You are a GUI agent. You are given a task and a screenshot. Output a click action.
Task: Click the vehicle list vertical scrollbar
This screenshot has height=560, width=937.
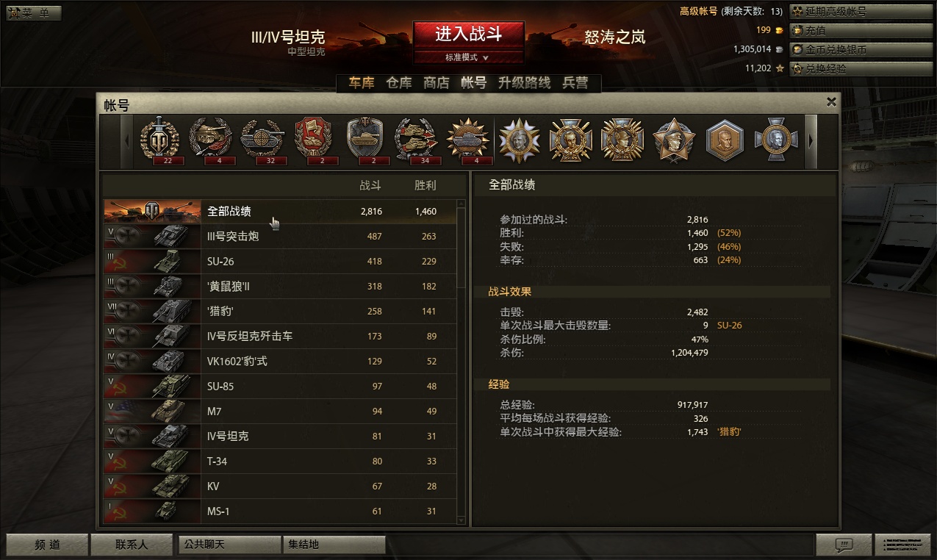tap(462, 362)
